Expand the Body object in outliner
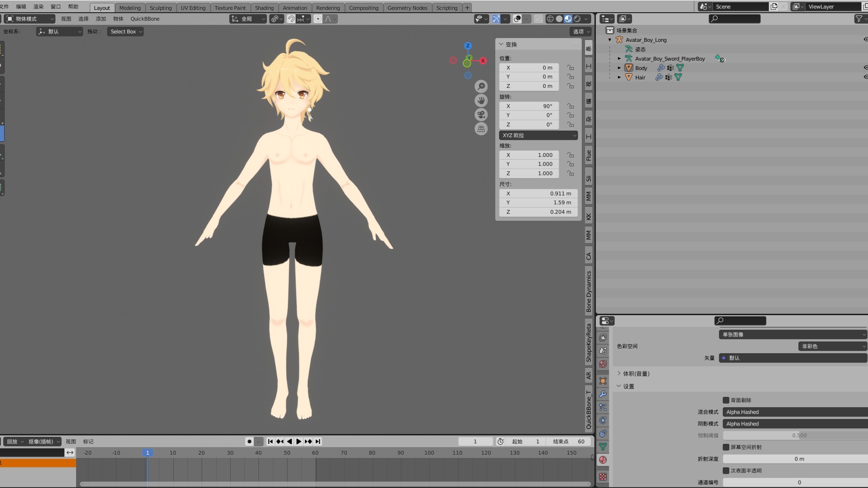Viewport: 868px width, 488px height. coord(619,68)
